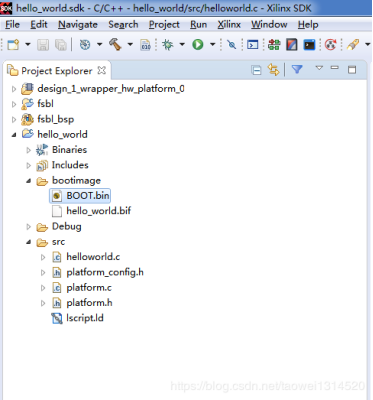Image resolution: width=373 pixels, height=400 pixels.
Task: Collapse all in Project Explorer
Action: tap(256, 70)
